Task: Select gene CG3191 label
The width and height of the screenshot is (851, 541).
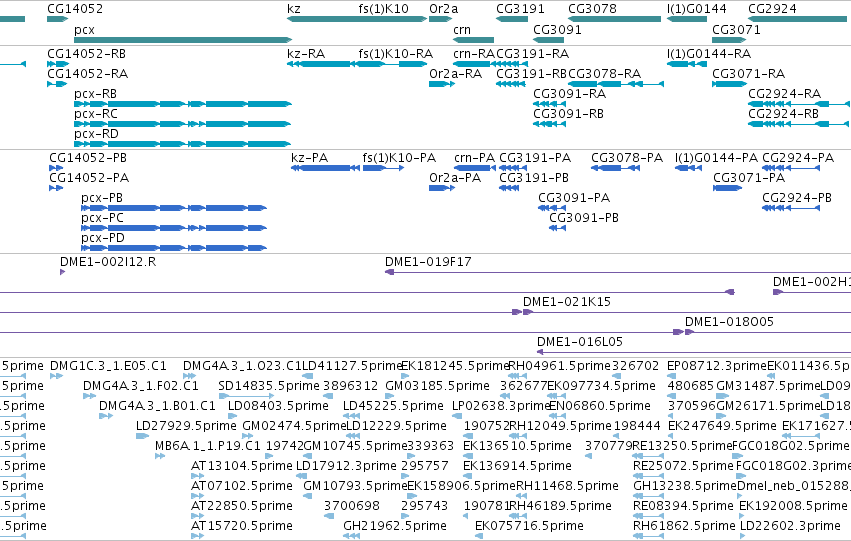Action: 520,9
